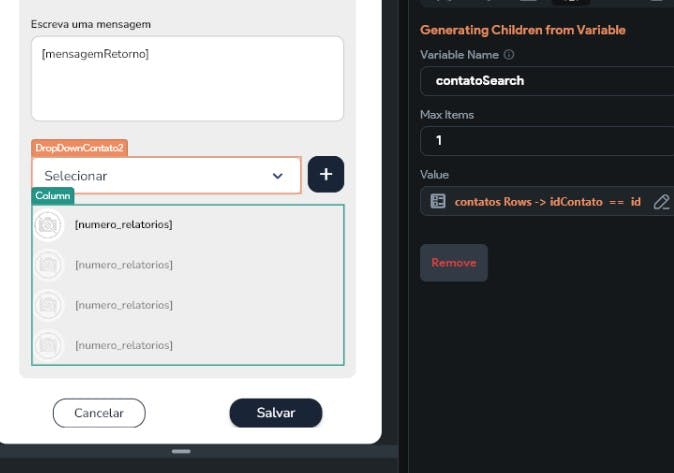Select the third [numero_relatorios] text
Image resolution: width=674 pixels, height=473 pixels.
(123, 305)
